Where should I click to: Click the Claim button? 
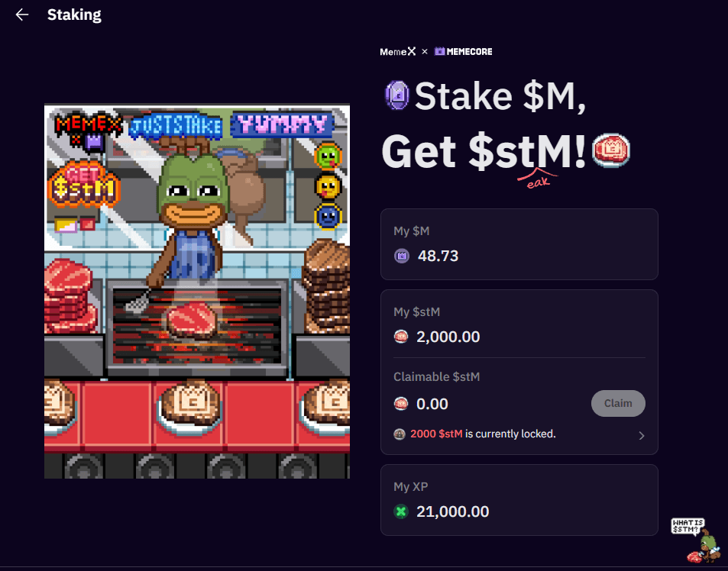tap(618, 403)
